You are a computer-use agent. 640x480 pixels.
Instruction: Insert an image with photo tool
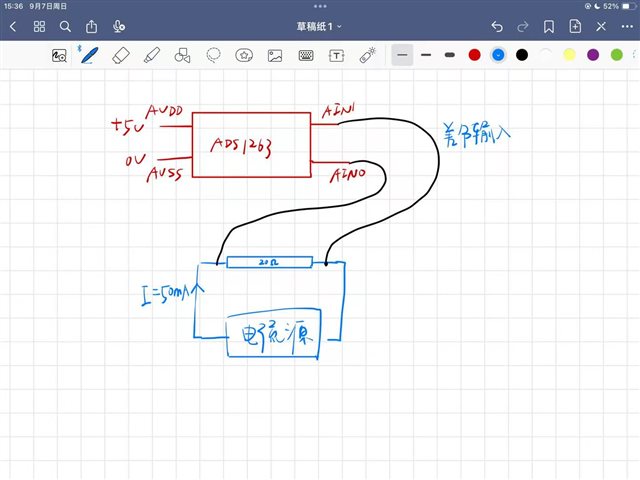pos(275,56)
